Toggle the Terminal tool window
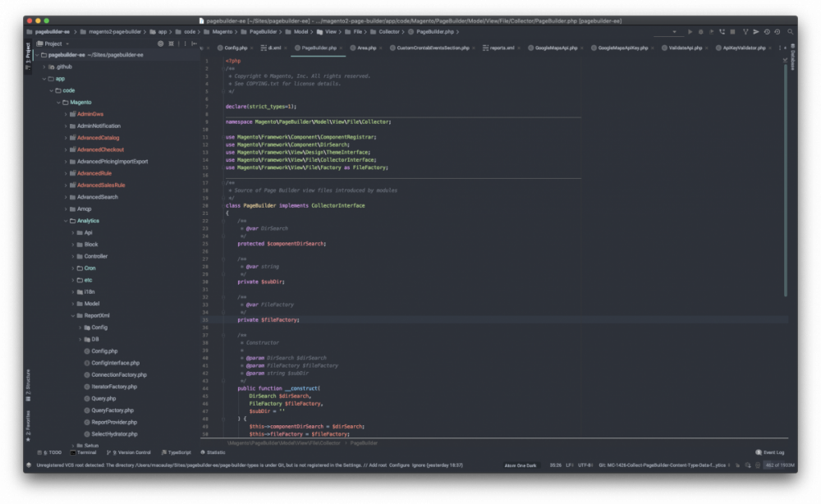The height and width of the screenshot is (504, 821). [x=84, y=452]
